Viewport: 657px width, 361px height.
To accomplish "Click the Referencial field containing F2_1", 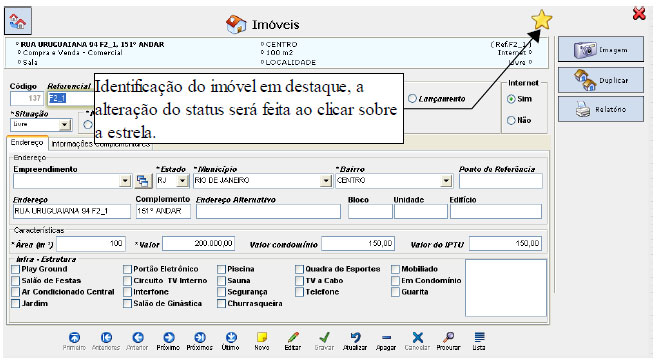I will [70, 98].
